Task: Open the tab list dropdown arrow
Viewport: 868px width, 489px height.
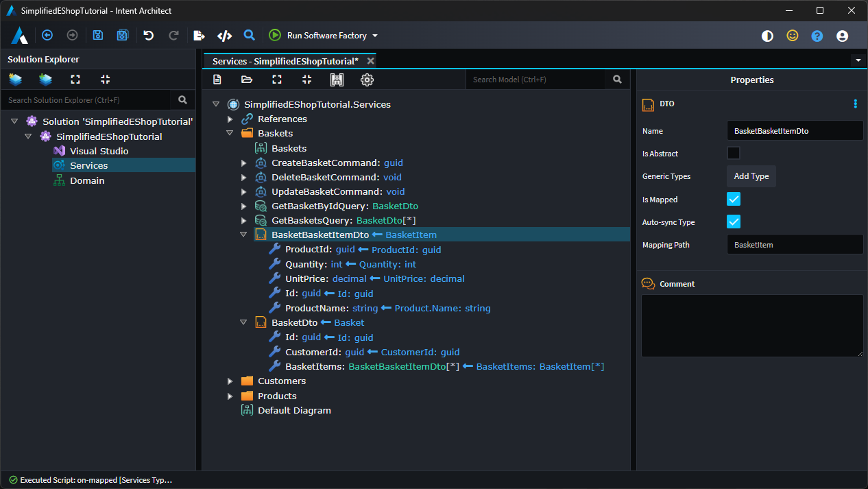Action: coord(858,60)
